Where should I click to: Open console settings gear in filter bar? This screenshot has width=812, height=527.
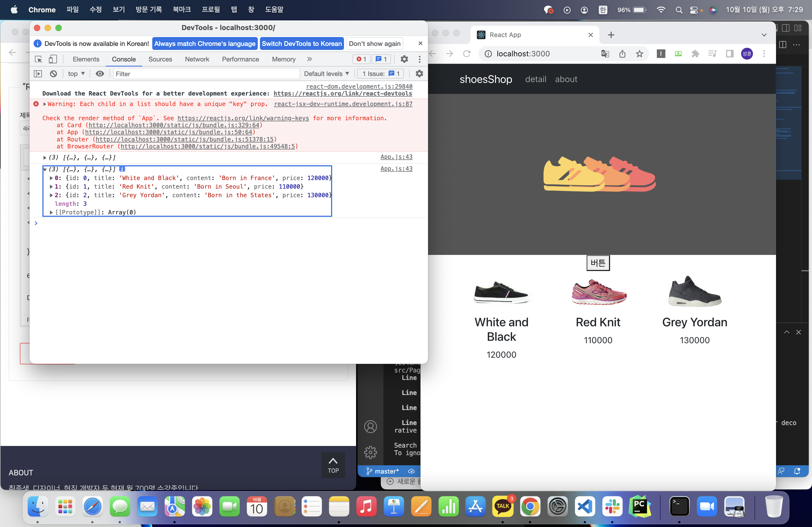click(x=419, y=74)
